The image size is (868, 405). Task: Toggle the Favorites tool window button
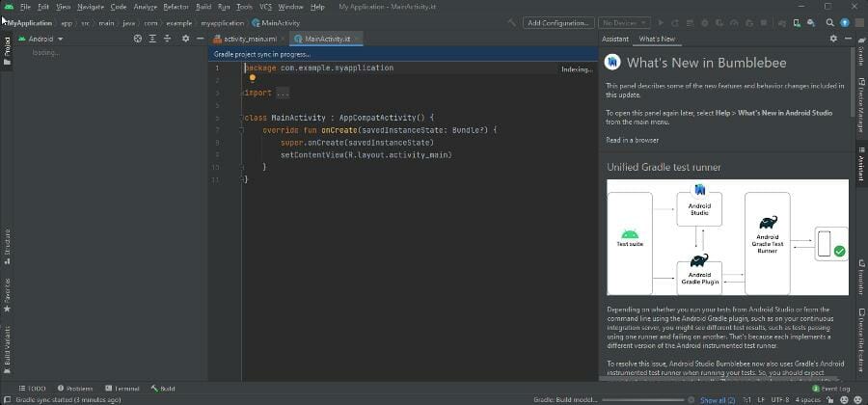(7, 294)
